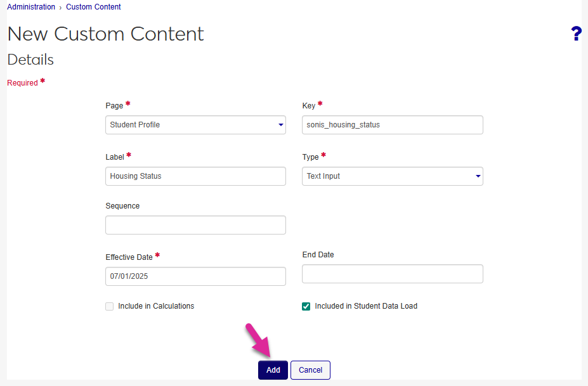Click the Cancel button
The height and width of the screenshot is (386, 588).
[x=310, y=370]
